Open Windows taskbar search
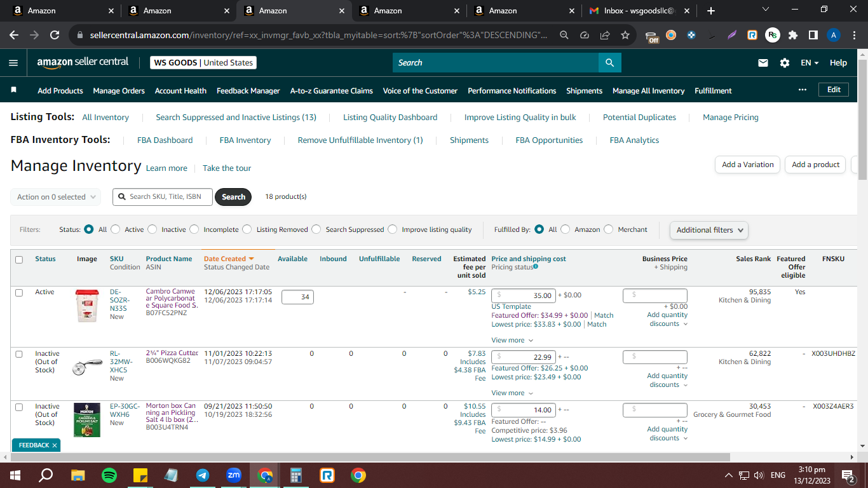 46,475
